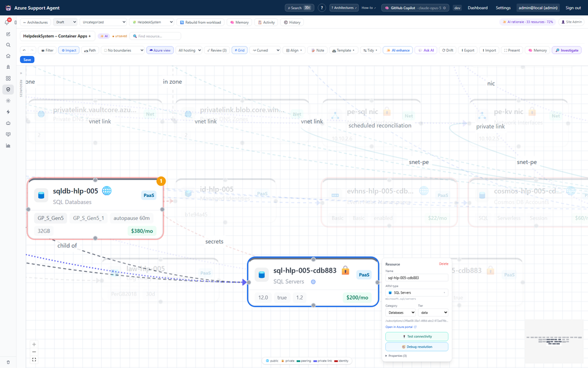Open the Open in Azure portal link
Viewport: 588px width, 368px height.
coord(401,327)
